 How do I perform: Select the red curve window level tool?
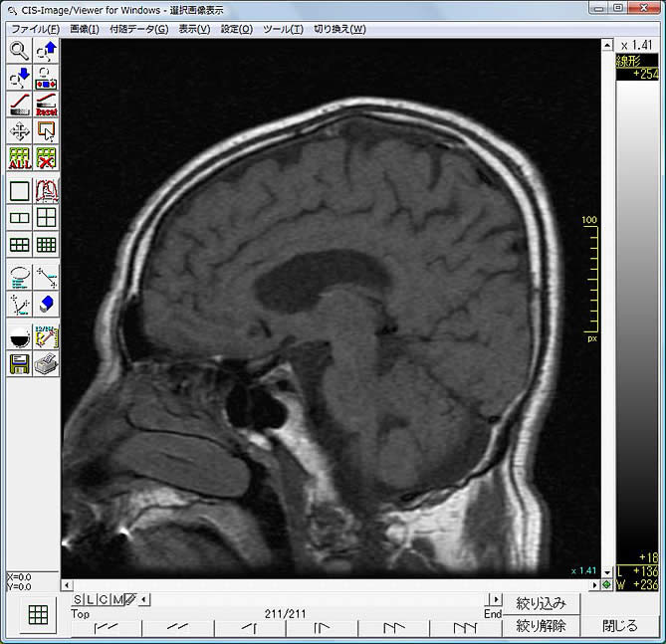[20, 105]
